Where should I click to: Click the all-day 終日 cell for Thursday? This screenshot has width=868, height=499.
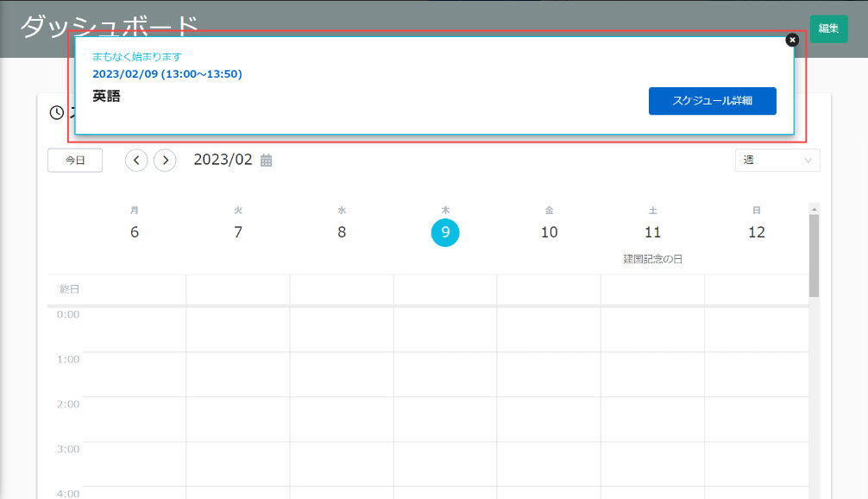pyautogui.click(x=445, y=289)
